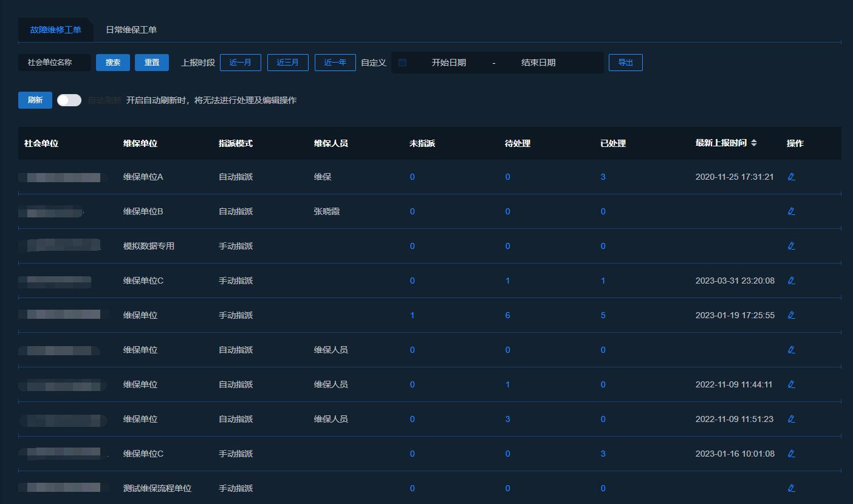Edit row reported 2023-01-19 17:25:55
Viewport: 853px width, 504px height.
(x=791, y=315)
